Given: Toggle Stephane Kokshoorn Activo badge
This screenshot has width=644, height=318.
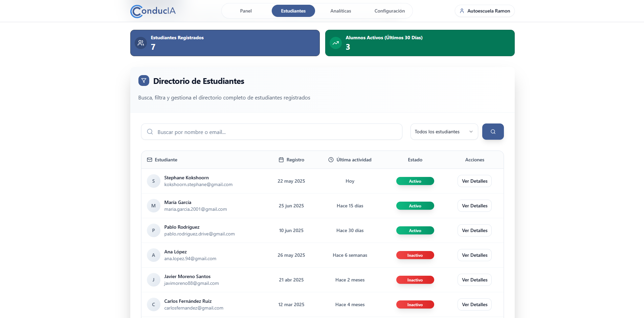Looking at the screenshot, I should pos(415,181).
